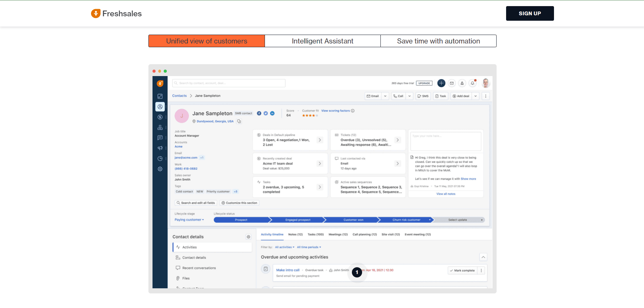Image resolution: width=644 pixels, height=308 pixels.
Task: Select the Deals icon in the left sidebar
Action: coord(160,117)
